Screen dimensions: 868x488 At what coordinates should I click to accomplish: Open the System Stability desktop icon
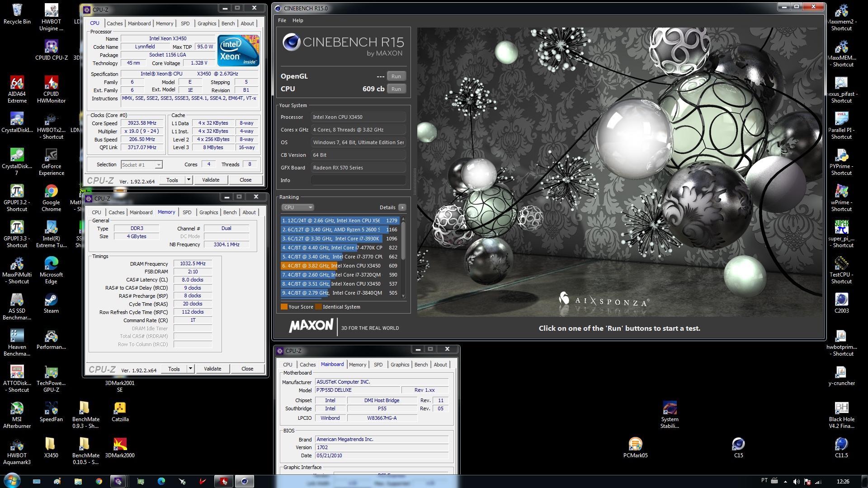coord(670,415)
